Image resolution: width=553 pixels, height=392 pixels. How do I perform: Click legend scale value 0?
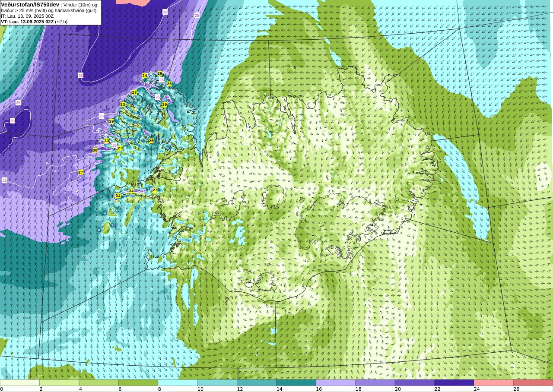[2, 389]
